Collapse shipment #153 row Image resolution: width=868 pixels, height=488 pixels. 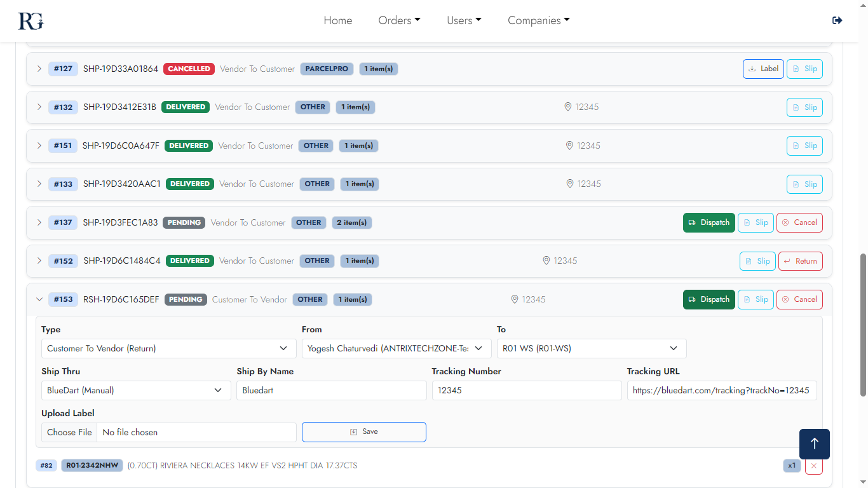pyautogui.click(x=39, y=299)
